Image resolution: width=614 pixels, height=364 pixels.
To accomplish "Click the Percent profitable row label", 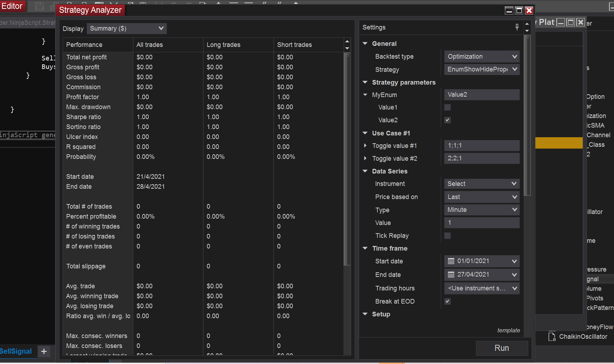I will (91, 216).
